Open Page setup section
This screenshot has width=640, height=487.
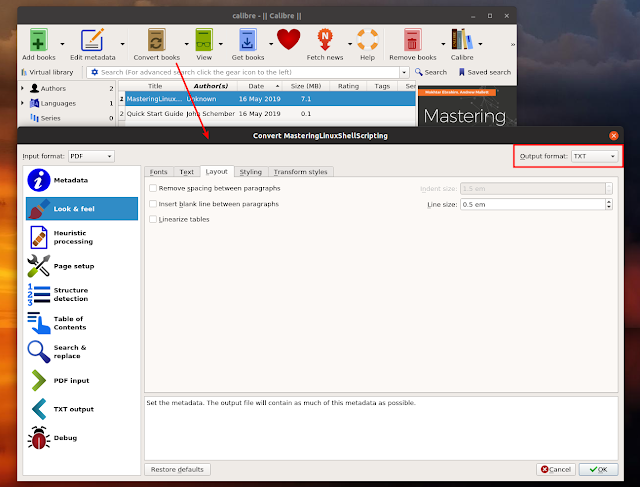point(82,266)
